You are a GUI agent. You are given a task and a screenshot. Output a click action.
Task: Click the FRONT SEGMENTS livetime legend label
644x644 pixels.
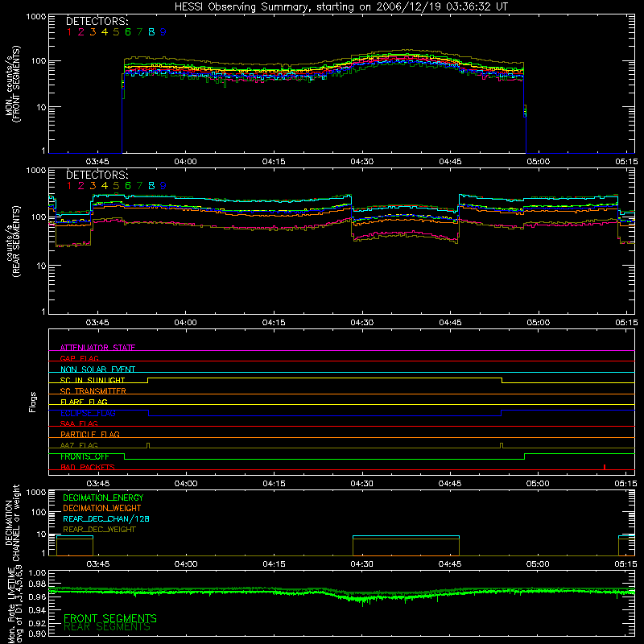click(x=110, y=618)
